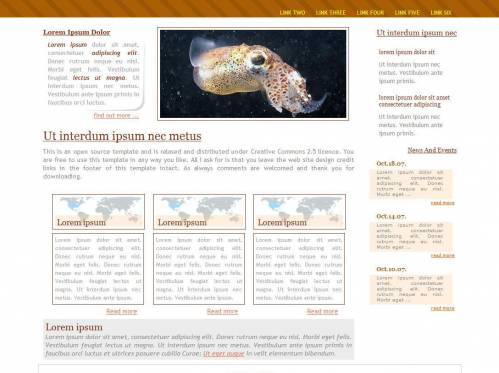The width and height of the screenshot is (499, 373).
Task: Go to LINK FIVE in header
Action: tap(407, 13)
